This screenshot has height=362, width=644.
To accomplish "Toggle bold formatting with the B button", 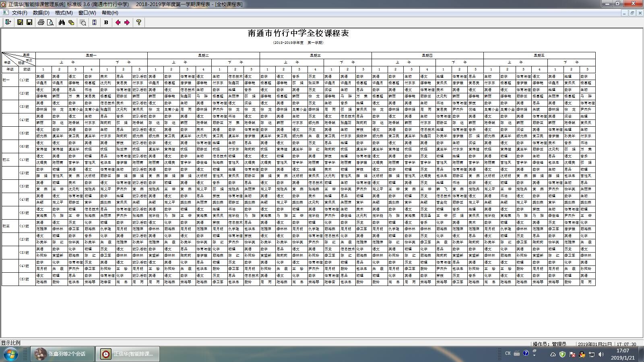I will point(106,23).
